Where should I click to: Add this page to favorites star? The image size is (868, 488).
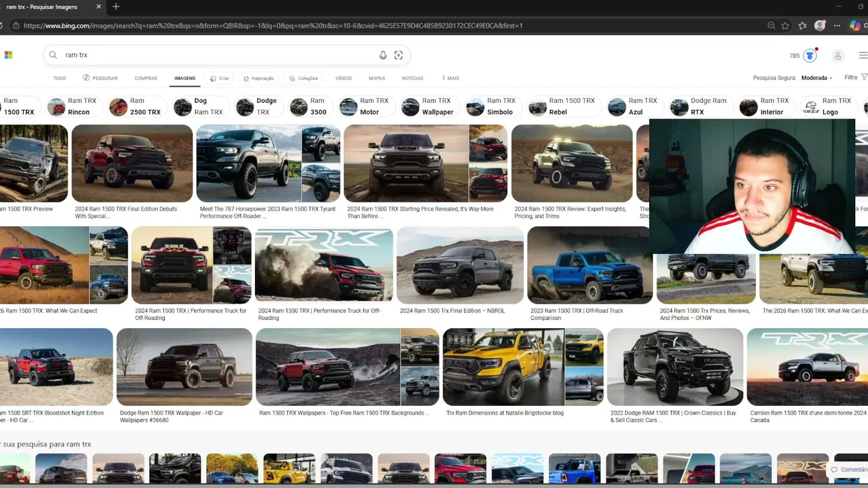pyautogui.click(x=785, y=26)
